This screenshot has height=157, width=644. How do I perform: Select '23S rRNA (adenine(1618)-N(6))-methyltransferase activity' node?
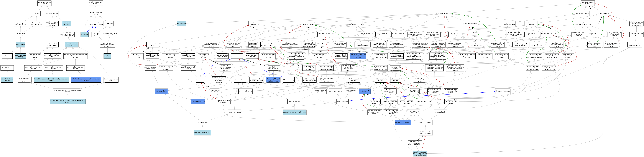68,102
